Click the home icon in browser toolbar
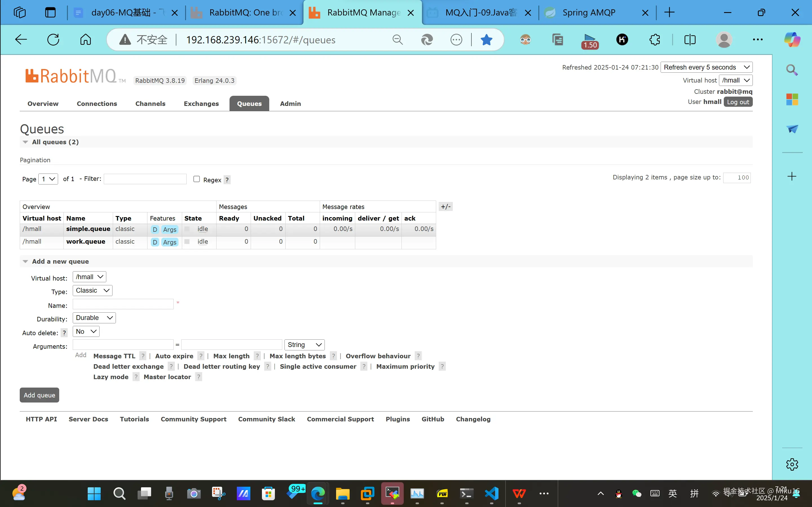The height and width of the screenshot is (507, 812). point(85,39)
